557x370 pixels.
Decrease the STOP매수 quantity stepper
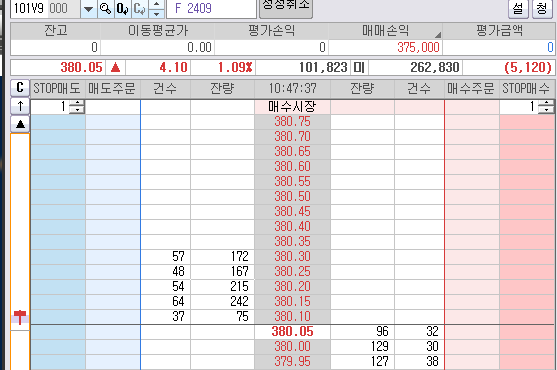click(546, 110)
